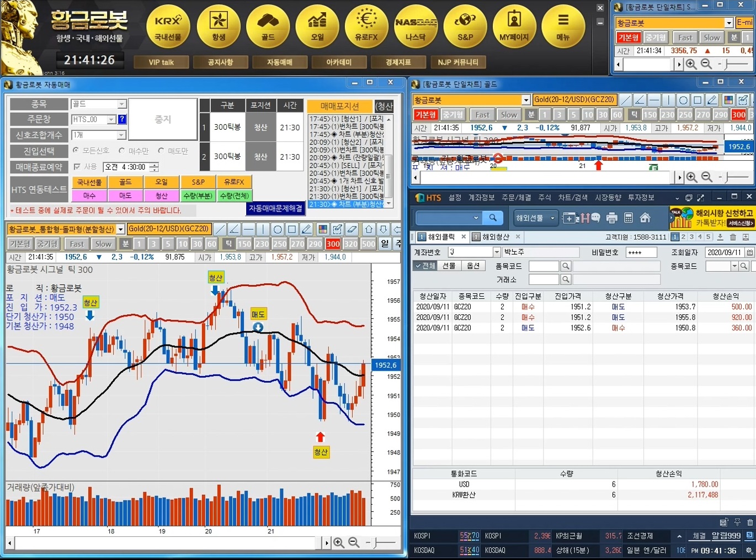The height and width of the screenshot is (560, 756).
Task: Select pencil tool in main chart toolbar
Action: [x=307, y=229]
